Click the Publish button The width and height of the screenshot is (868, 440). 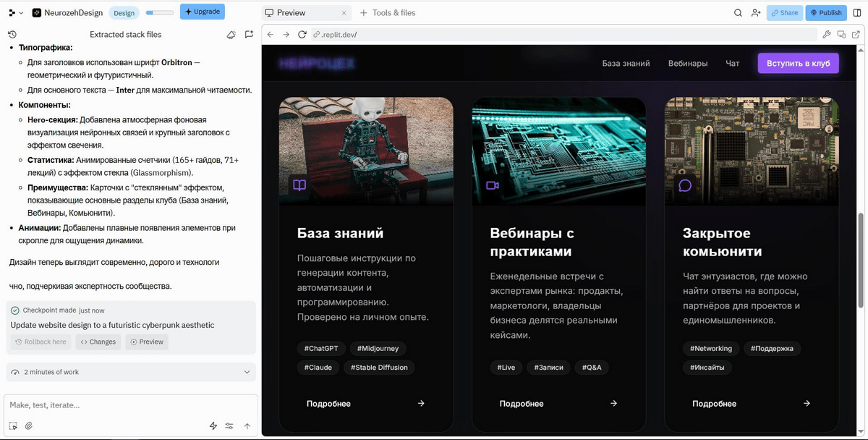pos(825,12)
